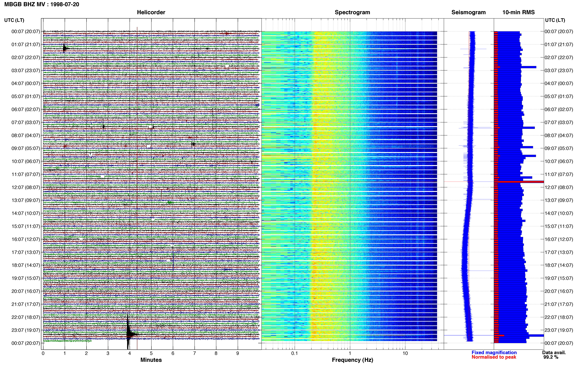Click the left time label '01:07 (21:07)'

tap(26, 45)
